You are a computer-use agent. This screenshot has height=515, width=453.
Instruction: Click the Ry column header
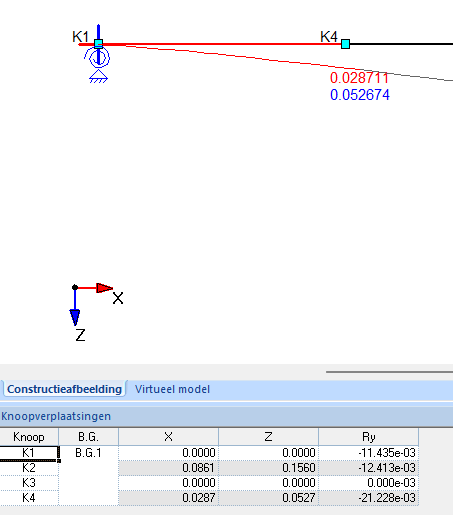point(368,437)
